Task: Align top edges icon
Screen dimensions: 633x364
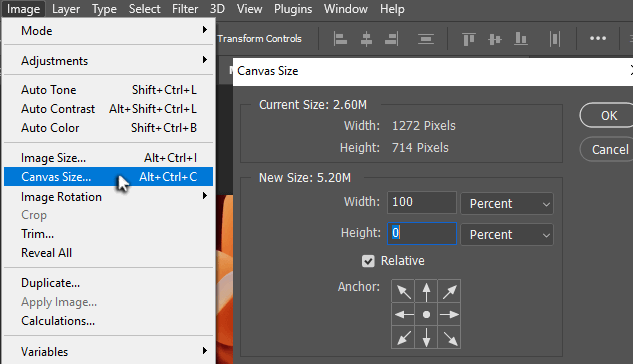Action: point(468,39)
